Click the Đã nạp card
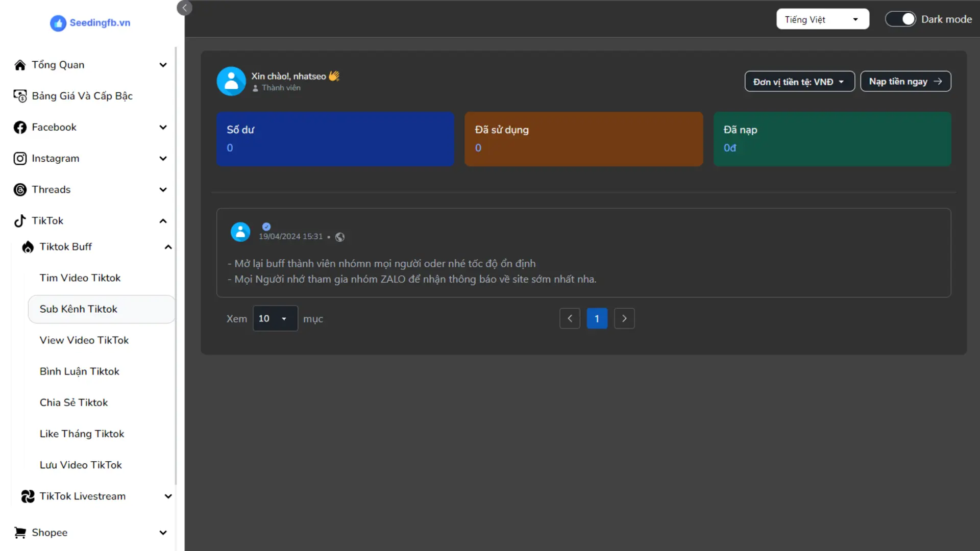 (x=832, y=139)
